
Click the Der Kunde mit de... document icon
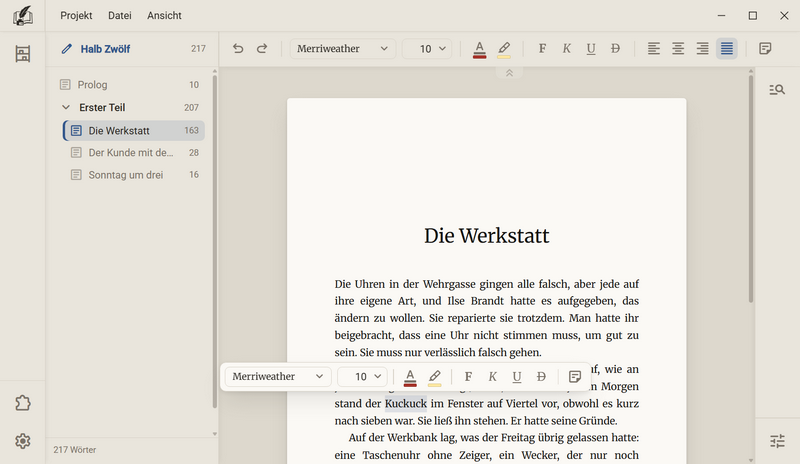[x=76, y=153]
